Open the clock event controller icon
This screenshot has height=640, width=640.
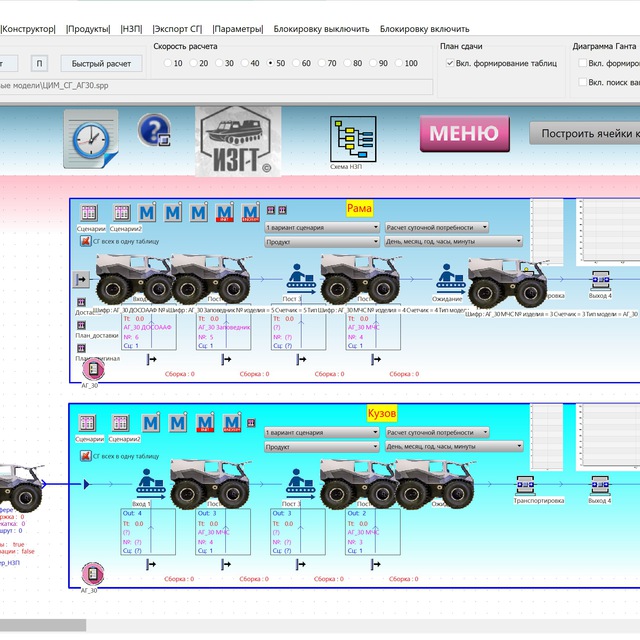pos(91,139)
